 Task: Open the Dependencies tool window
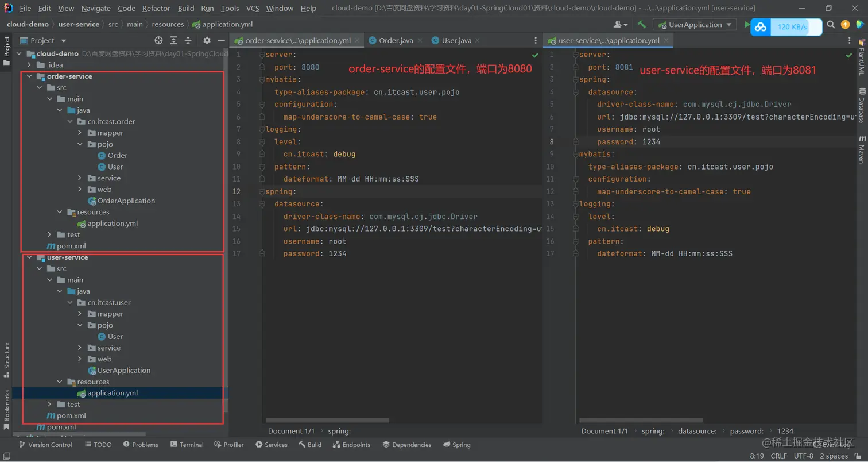point(407,445)
